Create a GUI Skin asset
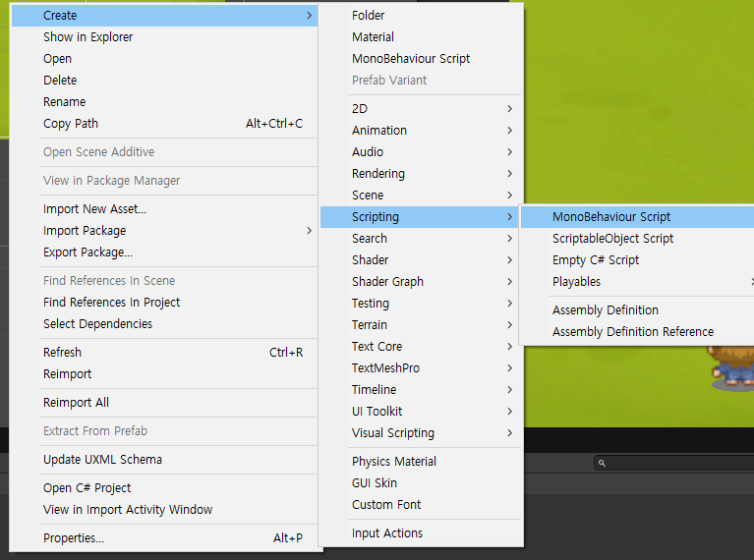This screenshot has width=754, height=560. tap(422, 483)
